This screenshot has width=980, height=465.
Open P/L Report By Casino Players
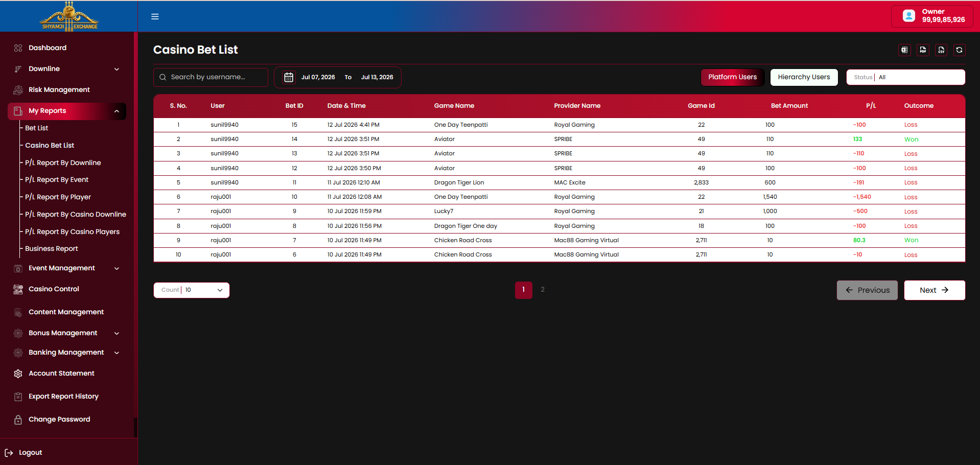click(x=72, y=232)
